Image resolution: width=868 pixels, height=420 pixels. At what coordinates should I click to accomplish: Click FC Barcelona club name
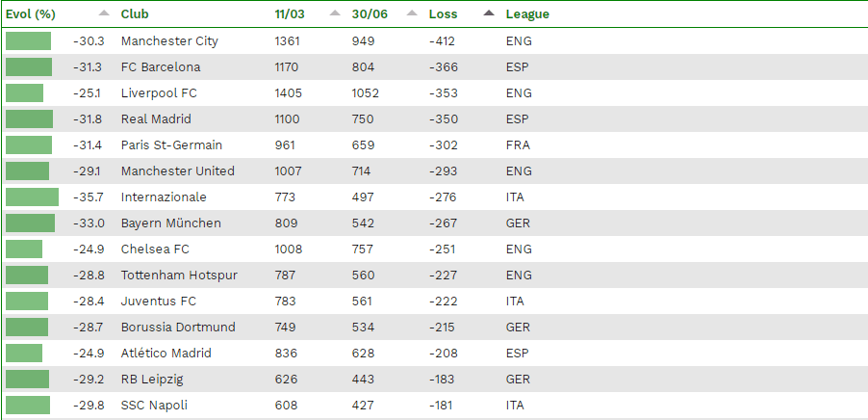[161, 67]
